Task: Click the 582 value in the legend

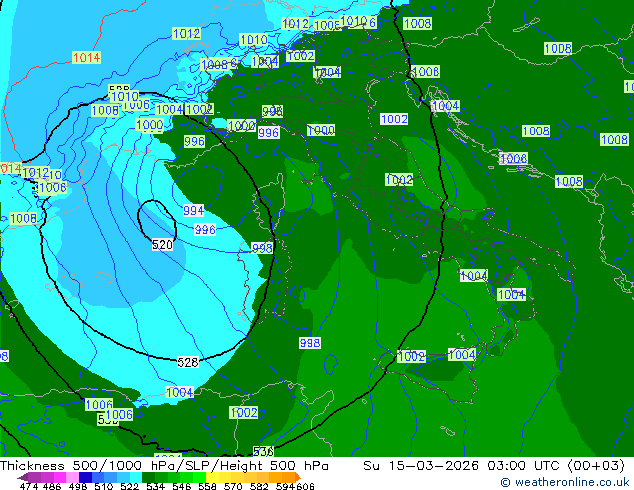Action: click(x=259, y=486)
